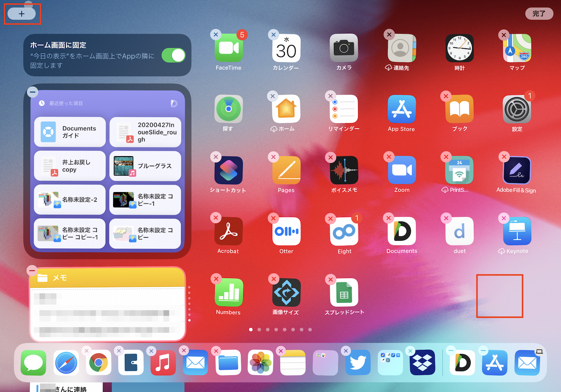Delete the Zoom app via its X badge
Screen dimensions: 561x392
coord(389,157)
